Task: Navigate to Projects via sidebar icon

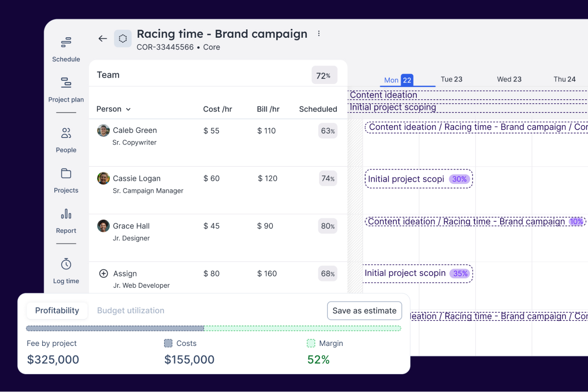Action: 66,179
